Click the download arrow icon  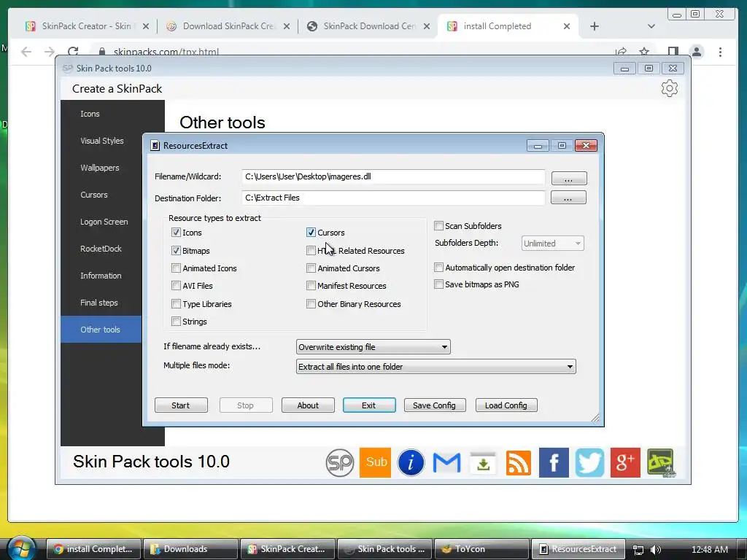tap(483, 463)
